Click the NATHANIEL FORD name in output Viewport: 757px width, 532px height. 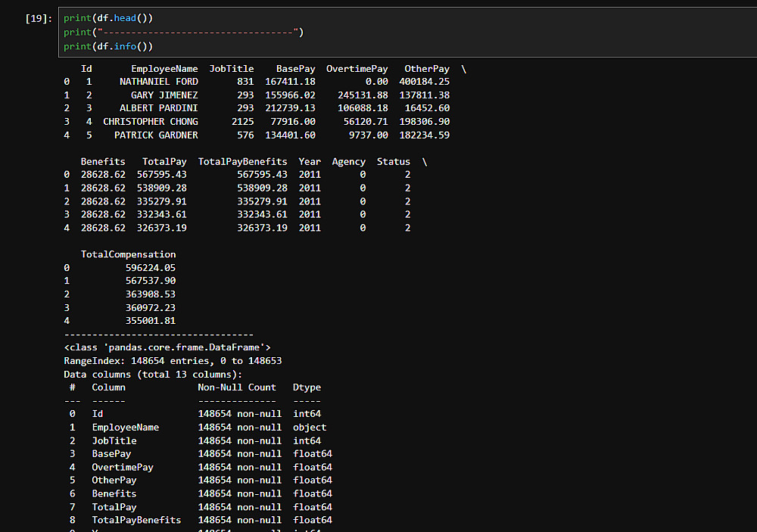pos(159,82)
